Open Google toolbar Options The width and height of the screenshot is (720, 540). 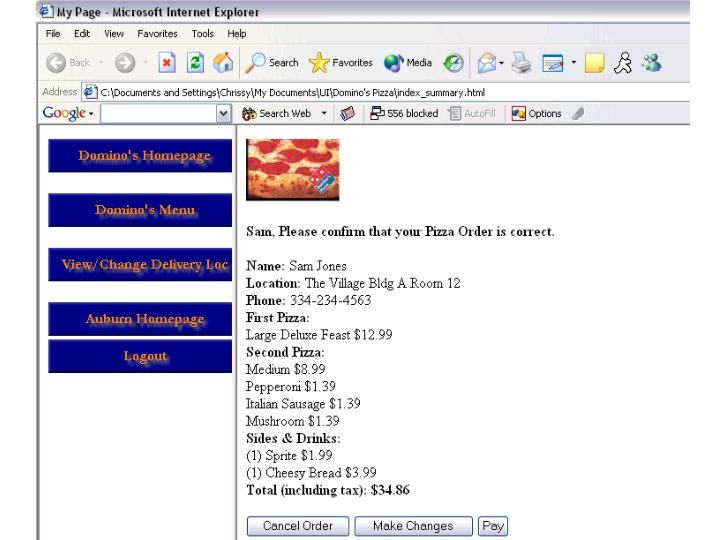[536, 113]
